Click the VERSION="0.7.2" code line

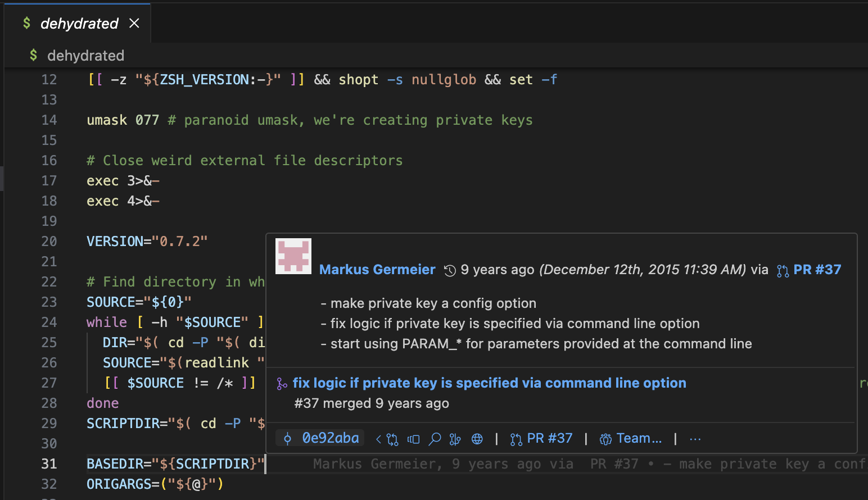pyautogui.click(x=147, y=242)
